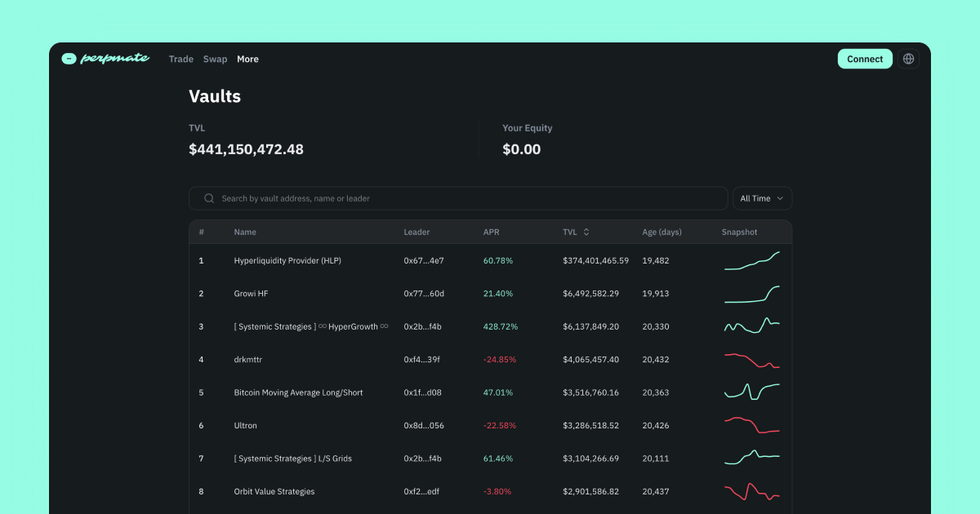980x514 pixels.
Task: Open the drkmttr vault
Action: pyautogui.click(x=248, y=359)
